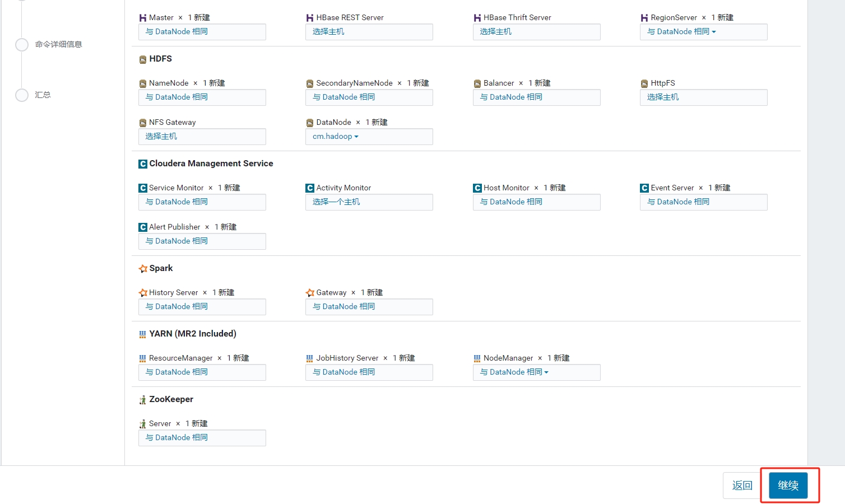Image resolution: width=845 pixels, height=504 pixels.
Task: Click the HBase Master role icon
Action: click(143, 18)
